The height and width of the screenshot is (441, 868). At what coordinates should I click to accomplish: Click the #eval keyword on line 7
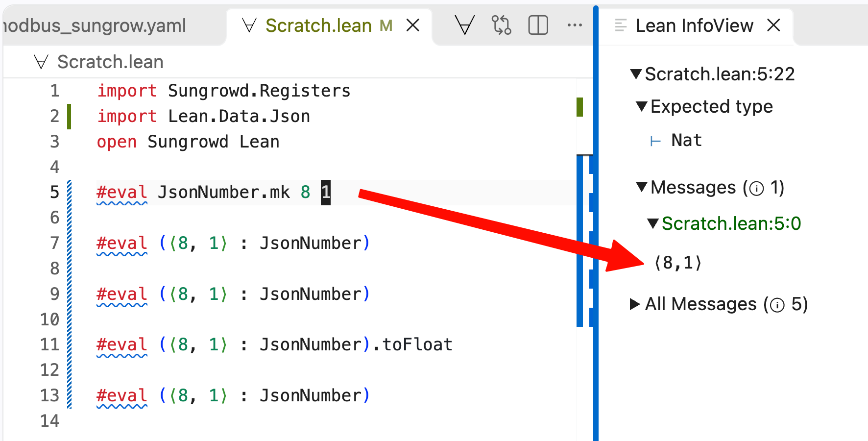point(122,243)
